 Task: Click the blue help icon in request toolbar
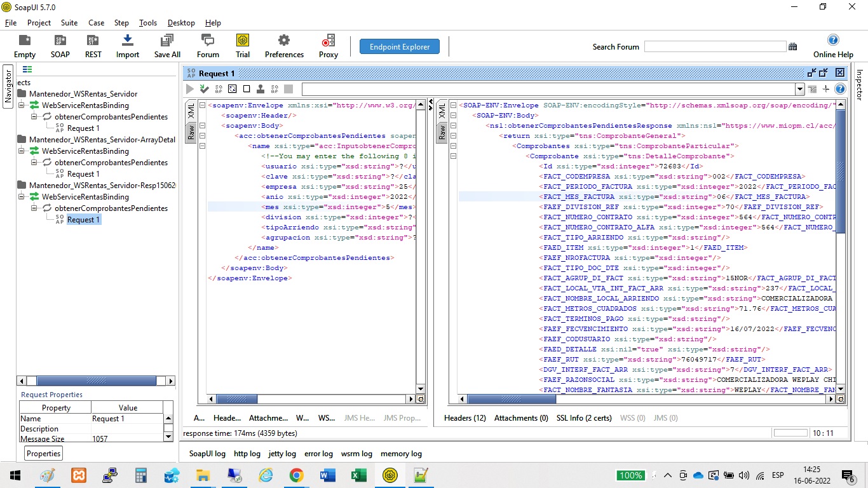coord(840,89)
